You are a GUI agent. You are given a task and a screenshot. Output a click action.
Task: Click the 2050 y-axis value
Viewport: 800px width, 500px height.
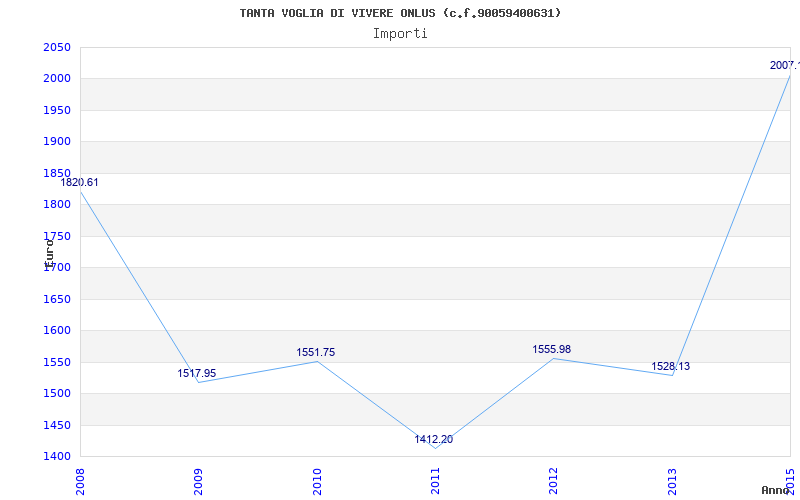coord(57,47)
